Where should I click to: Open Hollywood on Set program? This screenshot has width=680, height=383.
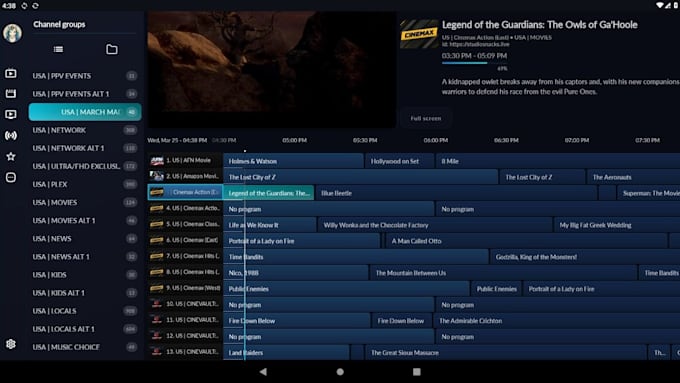point(399,161)
